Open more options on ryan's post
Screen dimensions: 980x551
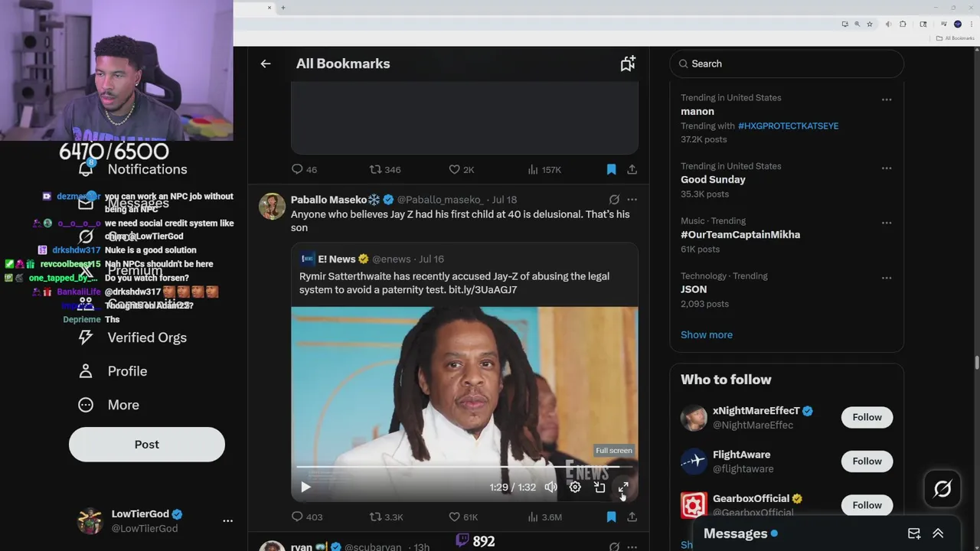point(632,547)
